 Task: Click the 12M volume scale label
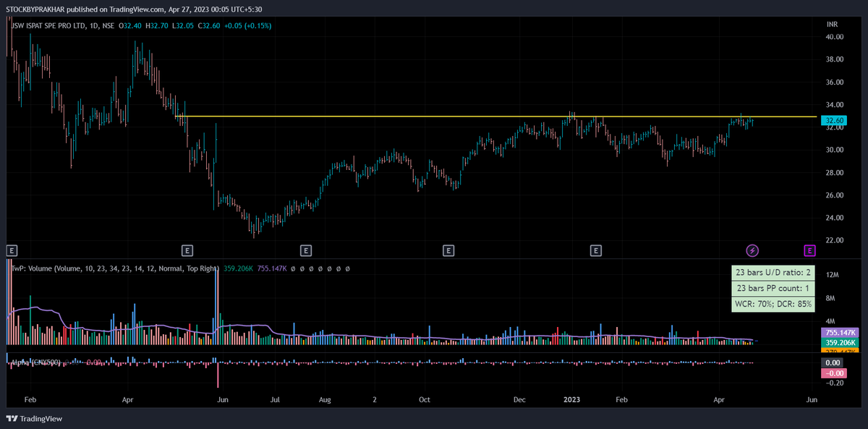tap(832, 275)
